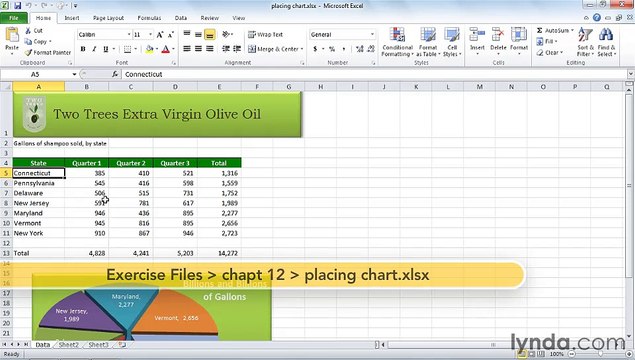Screen dimensions: 635x360
Task: Click the Format cells icon
Action: 519,35
